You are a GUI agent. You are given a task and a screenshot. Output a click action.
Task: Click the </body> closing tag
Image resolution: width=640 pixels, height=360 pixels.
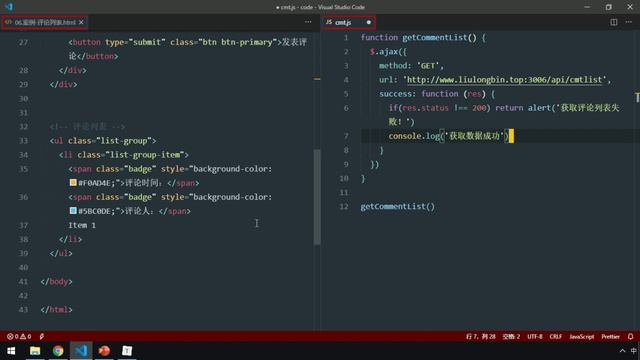click(56, 282)
